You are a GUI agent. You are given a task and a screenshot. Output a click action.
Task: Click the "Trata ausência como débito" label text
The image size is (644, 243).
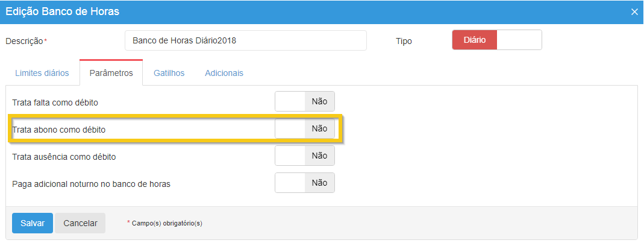pyautogui.click(x=64, y=157)
